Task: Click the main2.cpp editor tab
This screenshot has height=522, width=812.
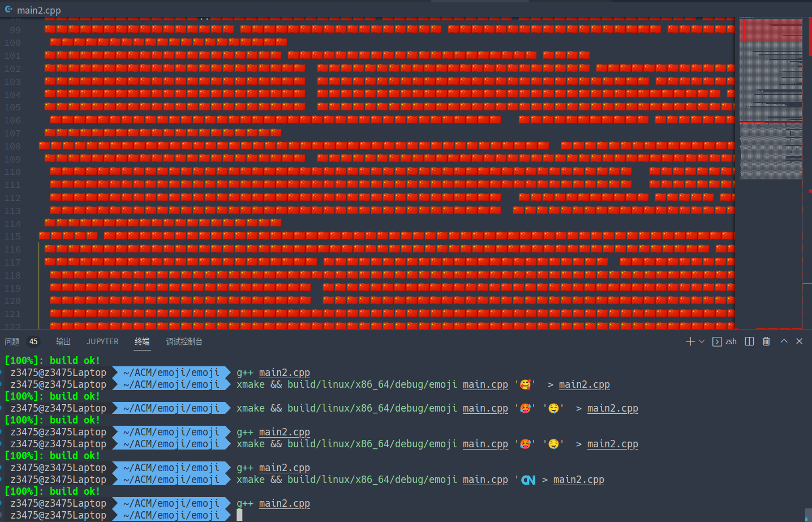Action: tap(38, 10)
